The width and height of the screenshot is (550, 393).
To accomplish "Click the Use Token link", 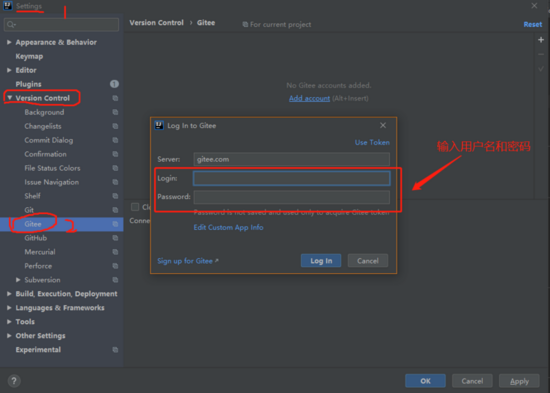I will pyautogui.click(x=372, y=142).
